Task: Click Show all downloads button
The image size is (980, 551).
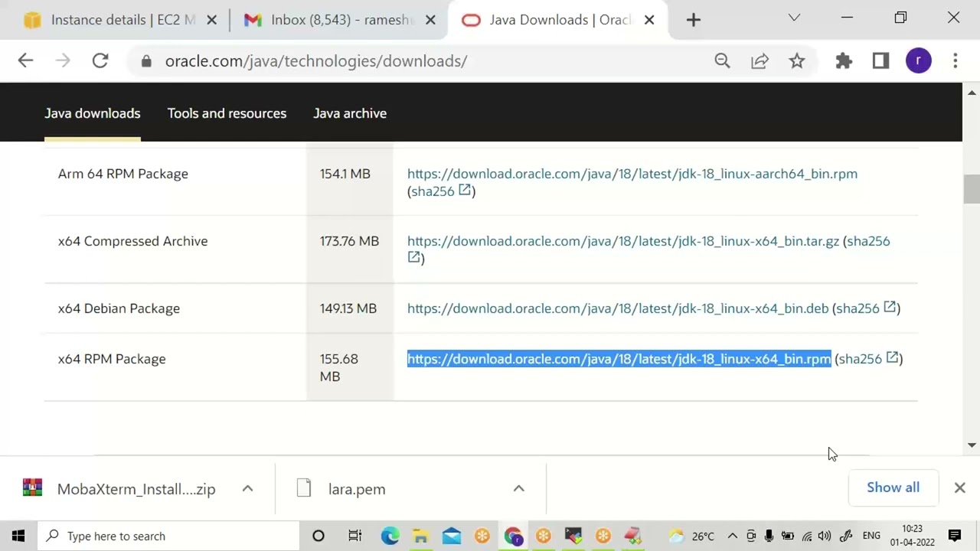Action: [893, 487]
